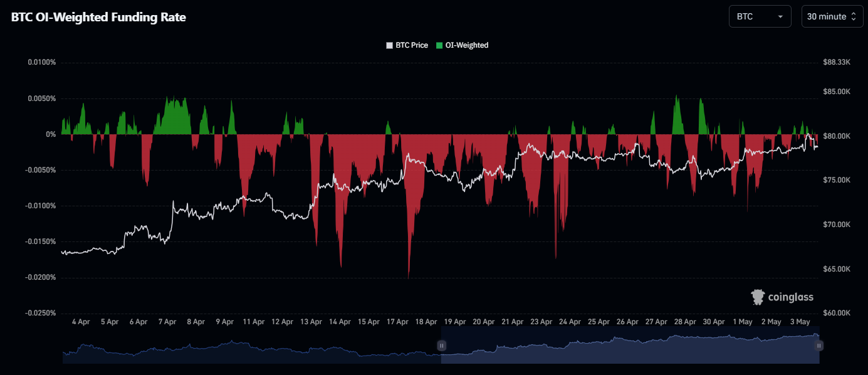Click the 21 Apr date label
Viewport: 868px width, 375px height.
[x=512, y=322]
